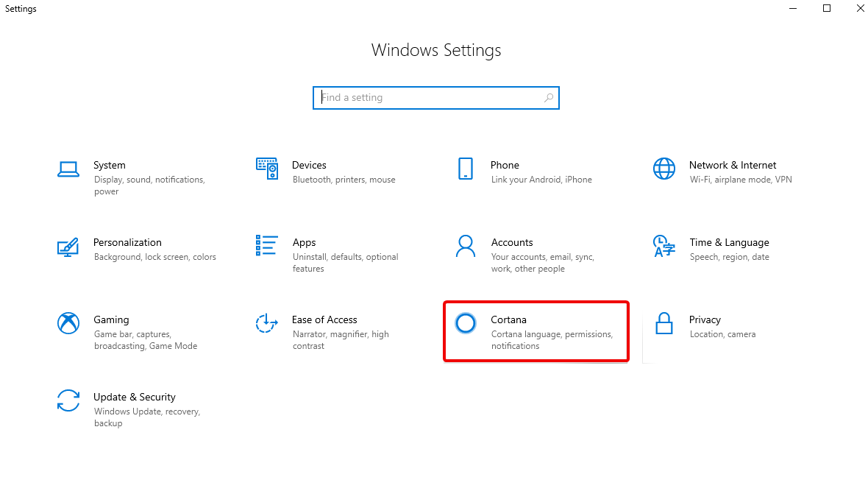Viewport: 868px width, 491px height.
Task: Open Ease of Access via the clock icon
Action: tap(266, 323)
